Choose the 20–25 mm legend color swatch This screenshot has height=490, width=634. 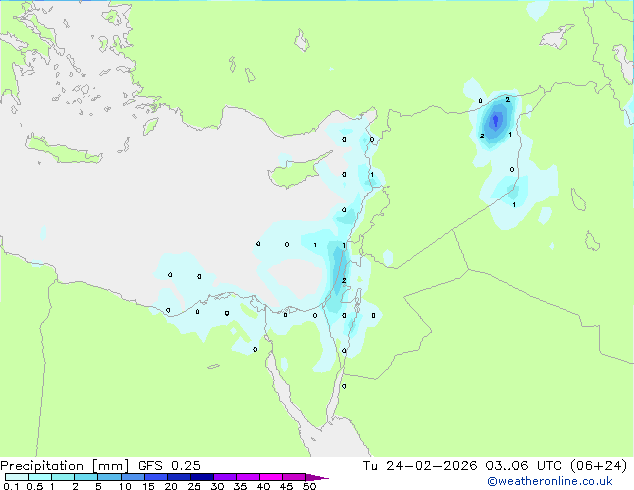[x=179, y=477]
